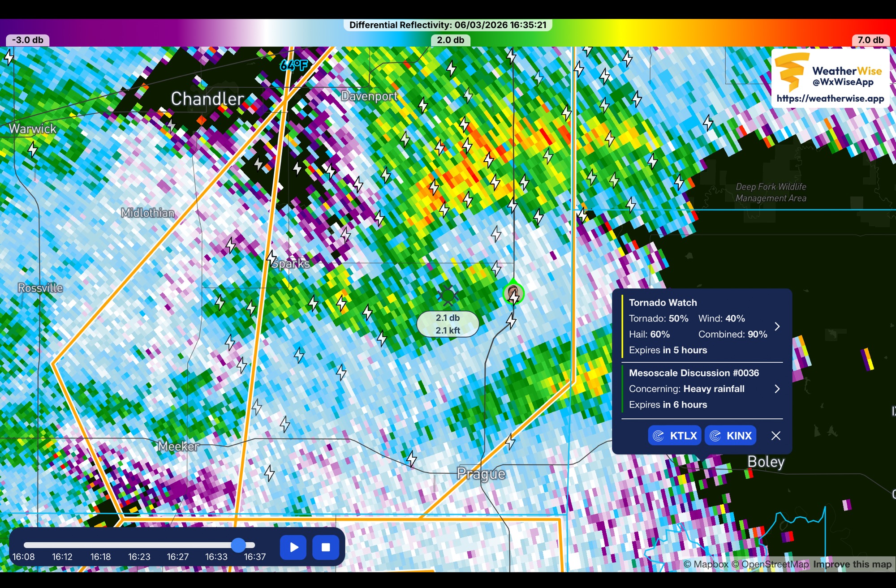896x588 pixels.
Task: Click the Tornado Watch title
Action: 663,303
